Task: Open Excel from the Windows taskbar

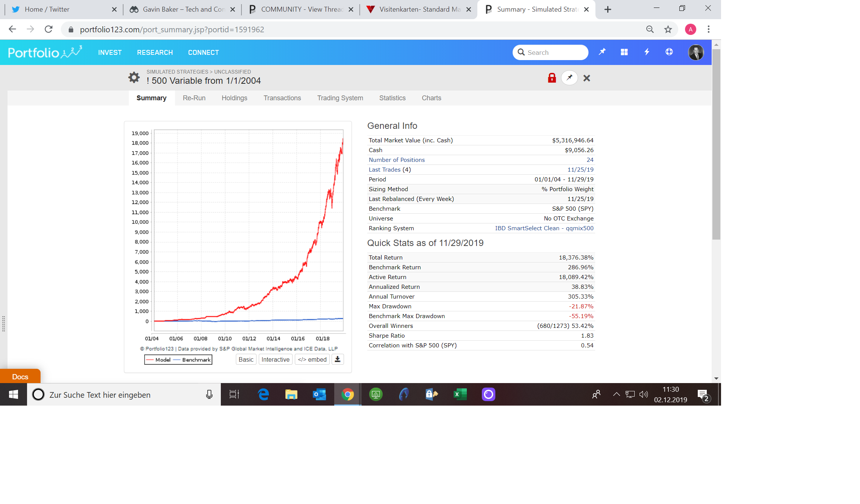Action: (460, 394)
